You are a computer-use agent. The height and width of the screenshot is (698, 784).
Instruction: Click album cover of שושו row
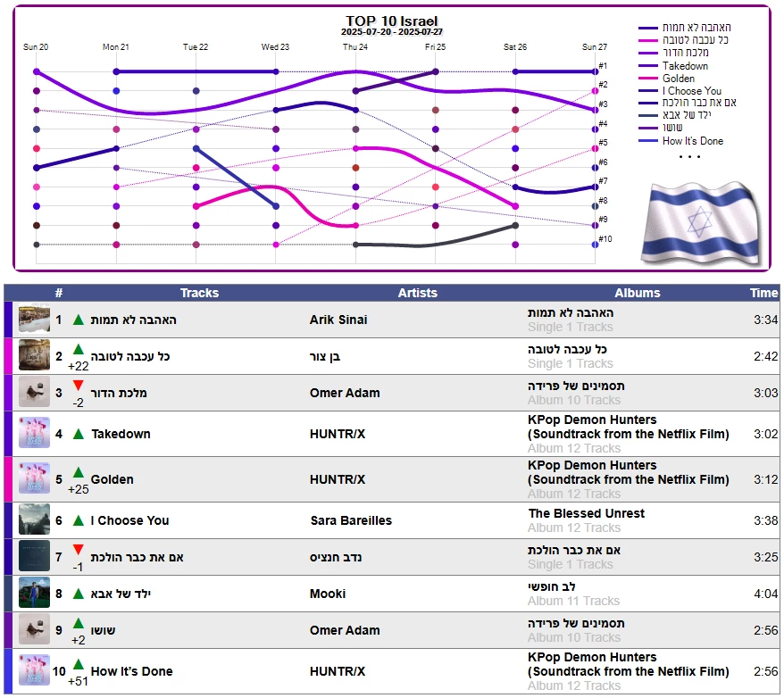pyautogui.click(x=34, y=629)
